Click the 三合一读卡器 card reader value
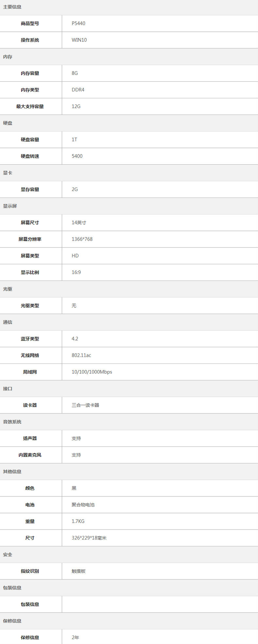The height and width of the screenshot is (644, 258). click(x=85, y=405)
